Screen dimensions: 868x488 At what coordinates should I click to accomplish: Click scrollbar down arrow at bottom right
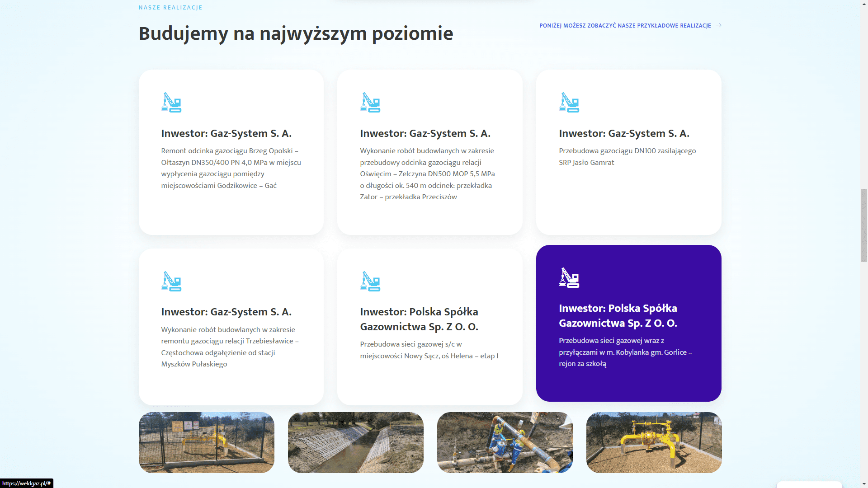pos(864,484)
